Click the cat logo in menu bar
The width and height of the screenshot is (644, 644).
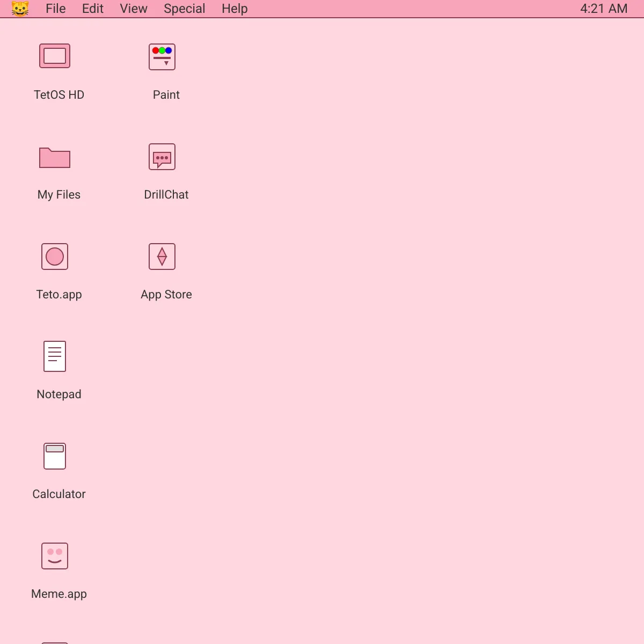point(20,9)
